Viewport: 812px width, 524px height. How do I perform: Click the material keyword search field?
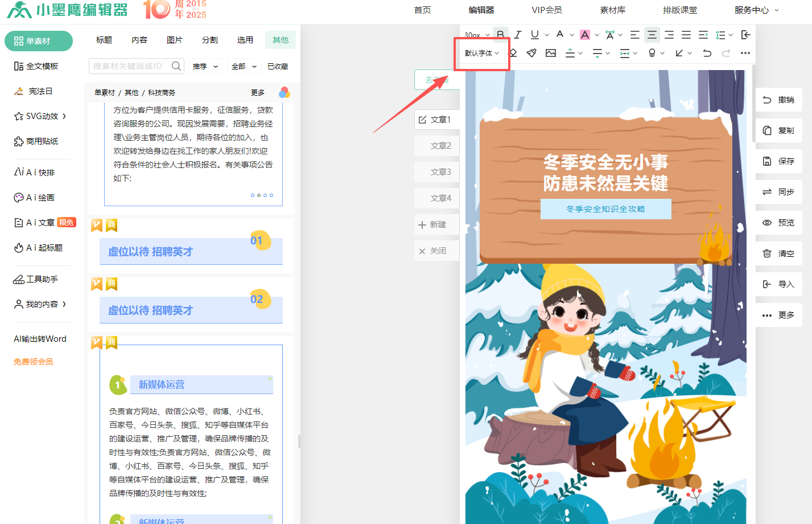click(130, 66)
